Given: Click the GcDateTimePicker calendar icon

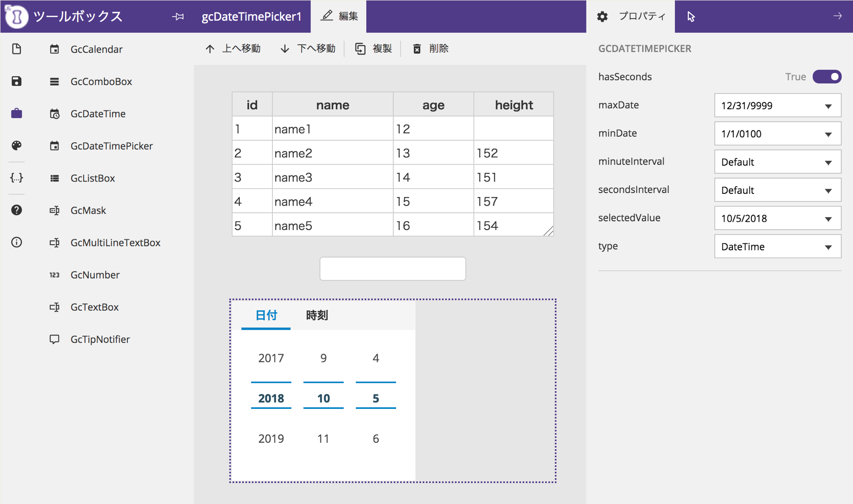Looking at the screenshot, I should click(54, 146).
